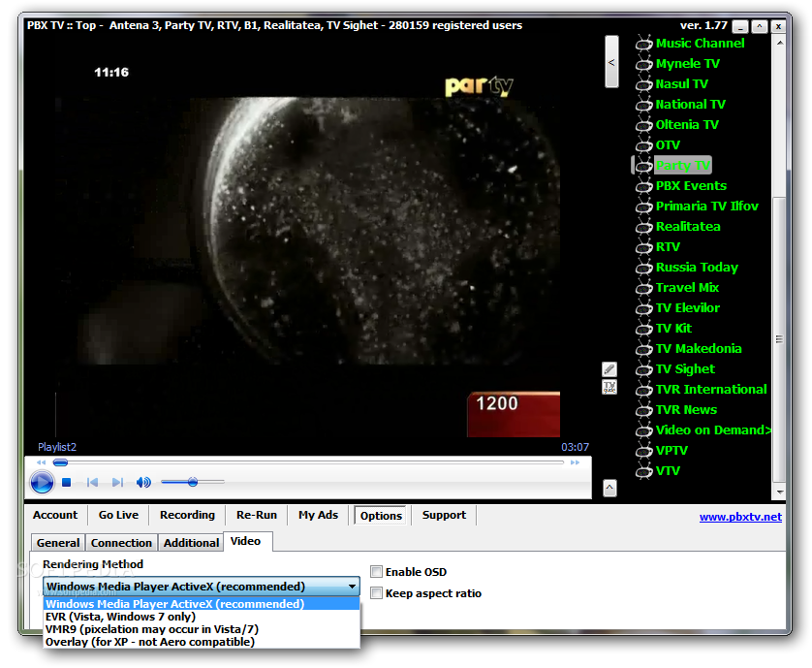Click the rewind arrows beside seek bar
Viewport: 812px width, 668px height.
[42, 462]
